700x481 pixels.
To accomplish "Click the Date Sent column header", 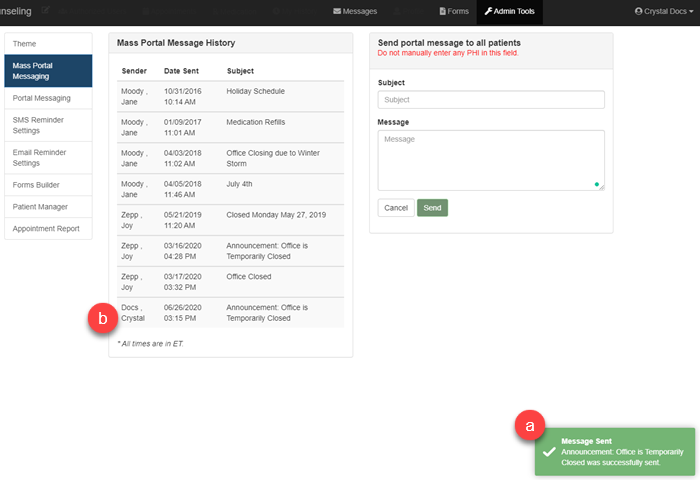I will (181, 71).
